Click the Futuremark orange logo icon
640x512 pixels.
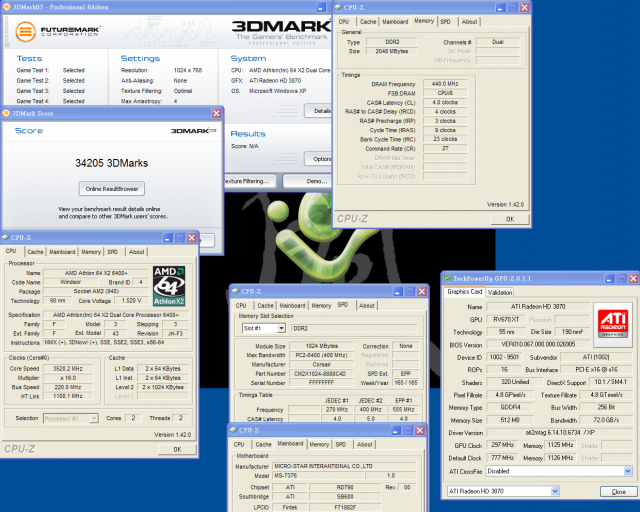(x=25, y=31)
